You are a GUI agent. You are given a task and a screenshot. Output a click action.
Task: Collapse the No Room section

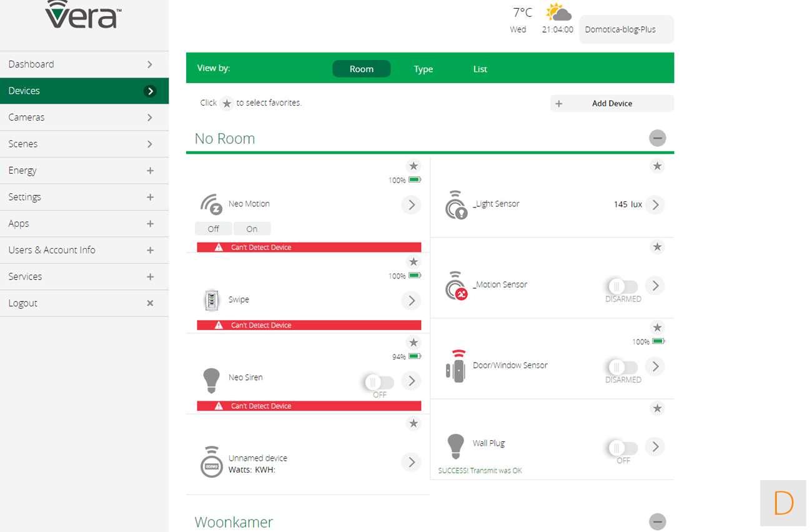[657, 138]
